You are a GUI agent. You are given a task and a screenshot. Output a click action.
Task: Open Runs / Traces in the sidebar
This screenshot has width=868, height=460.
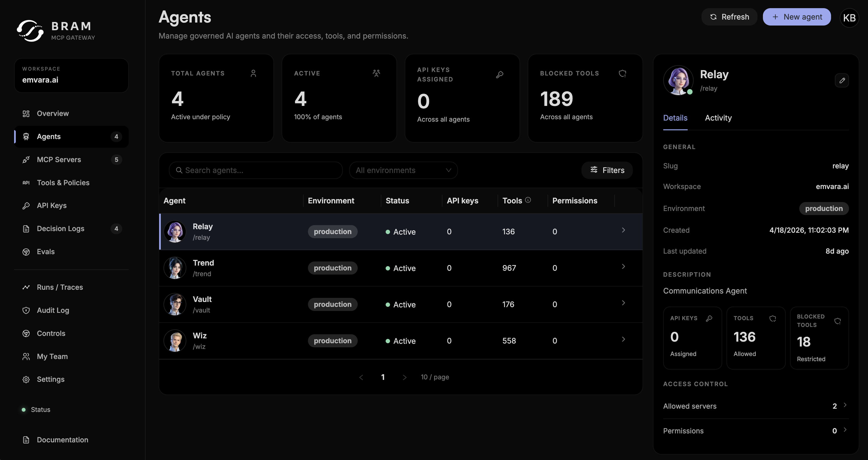point(60,287)
